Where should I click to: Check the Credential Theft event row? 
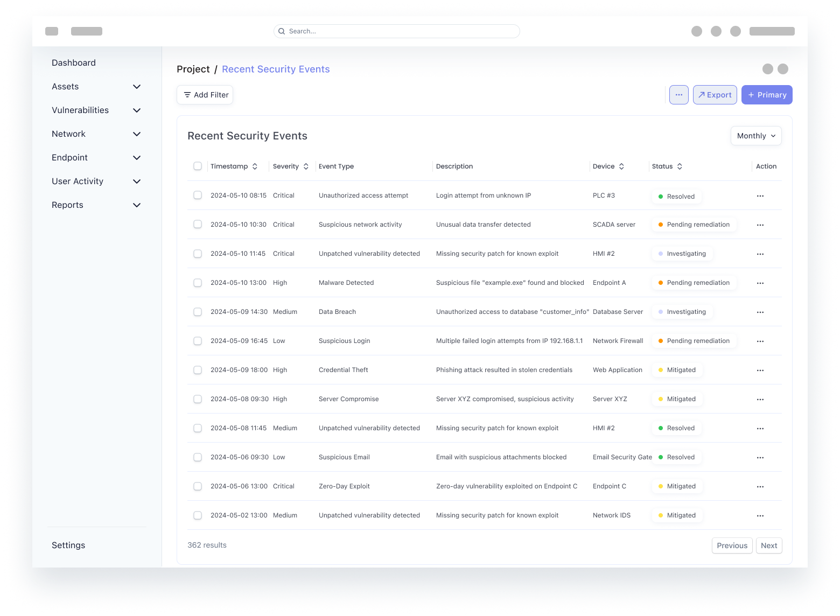[198, 370]
